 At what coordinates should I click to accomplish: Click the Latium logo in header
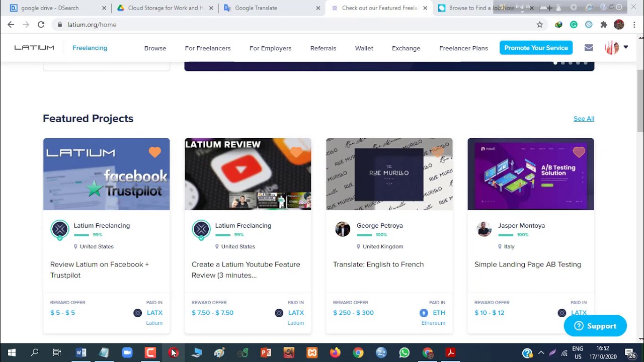coord(34,48)
